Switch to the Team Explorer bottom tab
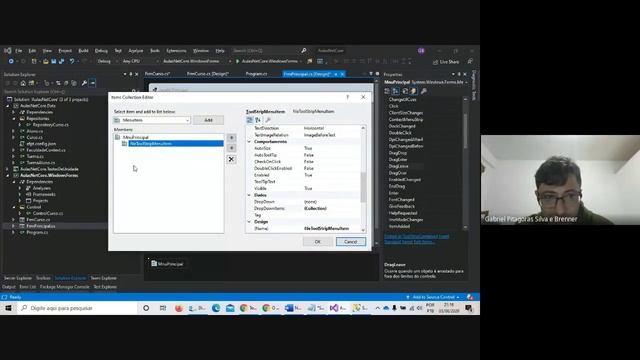Image resolution: width=640 pixels, height=360 pixels. tap(103, 278)
